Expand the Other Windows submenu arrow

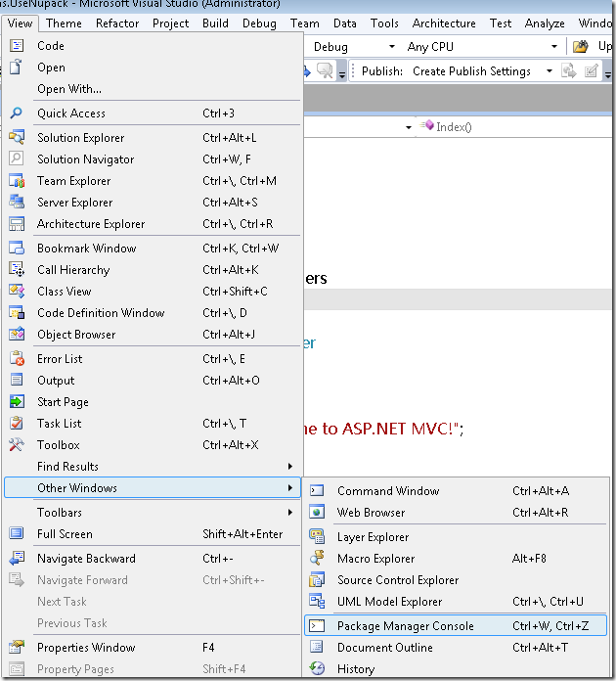(x=290, y=487)
